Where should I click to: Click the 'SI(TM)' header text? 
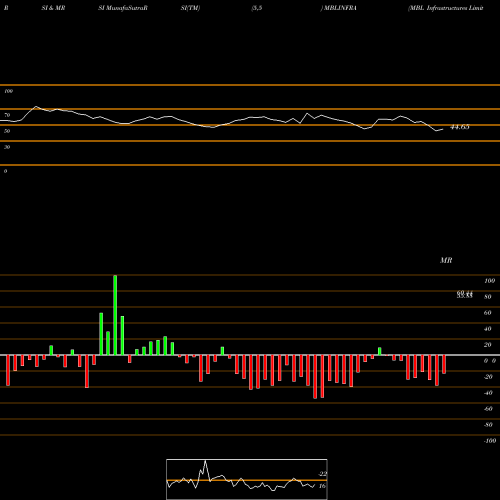coord(190,8)
